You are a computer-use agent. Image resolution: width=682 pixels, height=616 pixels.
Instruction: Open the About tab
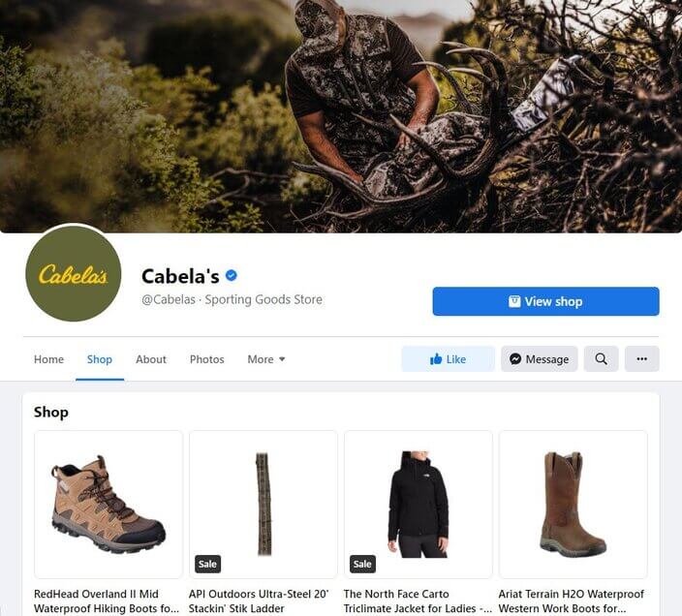pyautogui.click(x=151, y=359)
